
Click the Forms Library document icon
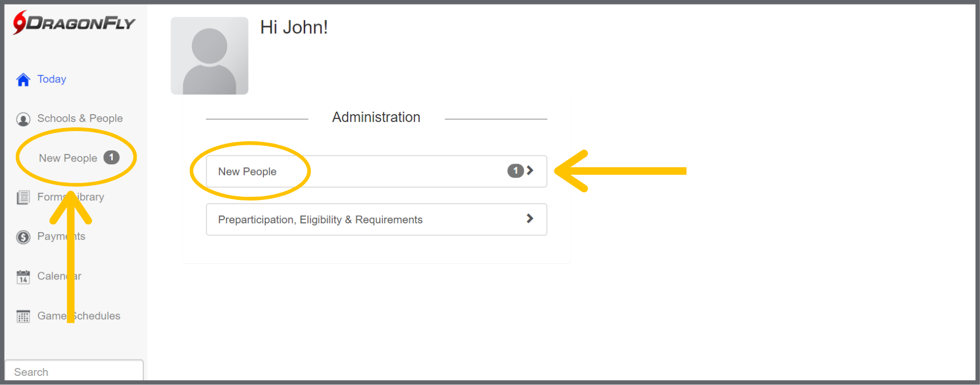coord(23,197)
